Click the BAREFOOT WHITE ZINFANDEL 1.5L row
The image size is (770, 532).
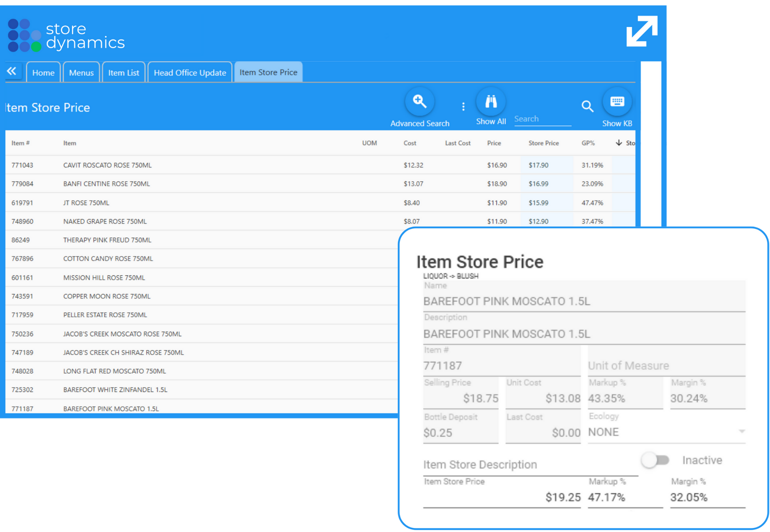[x=115, y=390]
